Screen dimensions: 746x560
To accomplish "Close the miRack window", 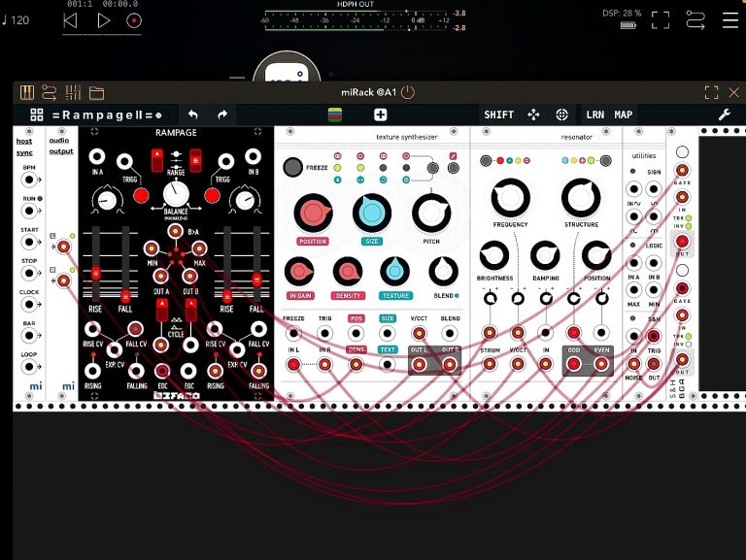I will (x=734, y=92).
